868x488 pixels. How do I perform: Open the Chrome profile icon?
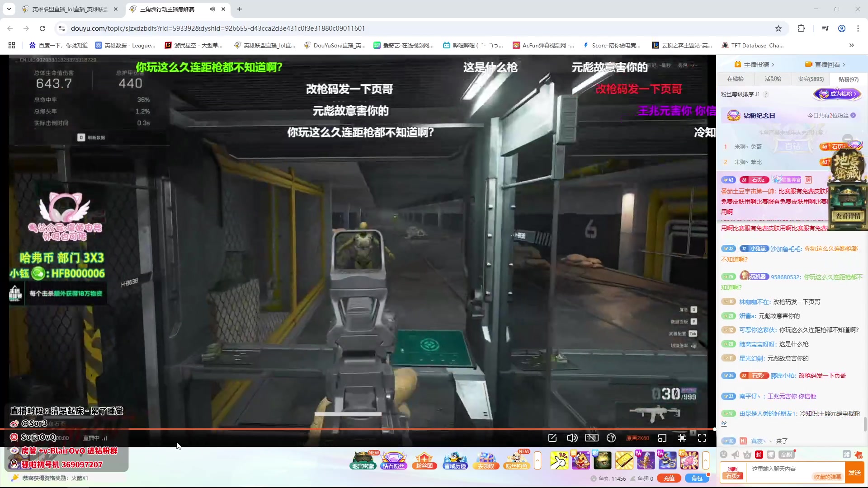(x=842, y=28)
